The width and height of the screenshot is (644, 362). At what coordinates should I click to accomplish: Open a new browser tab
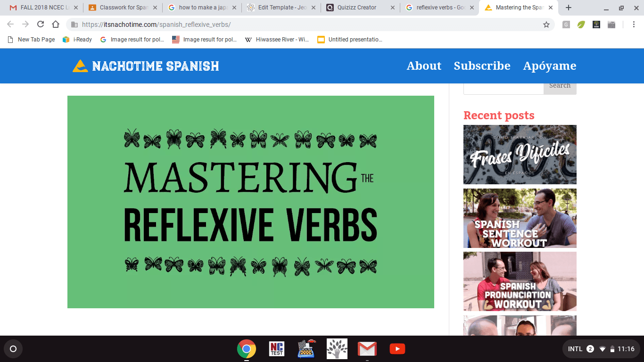point(569,8)
